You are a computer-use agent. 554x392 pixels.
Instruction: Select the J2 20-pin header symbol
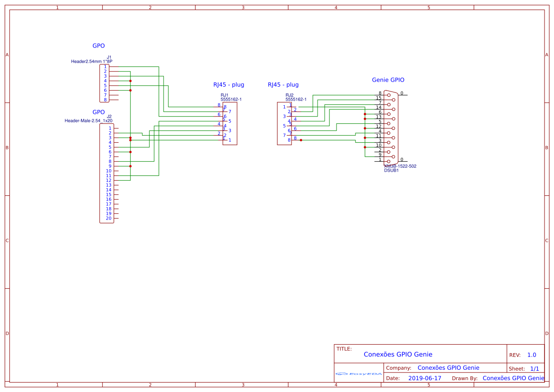(106, 173)
